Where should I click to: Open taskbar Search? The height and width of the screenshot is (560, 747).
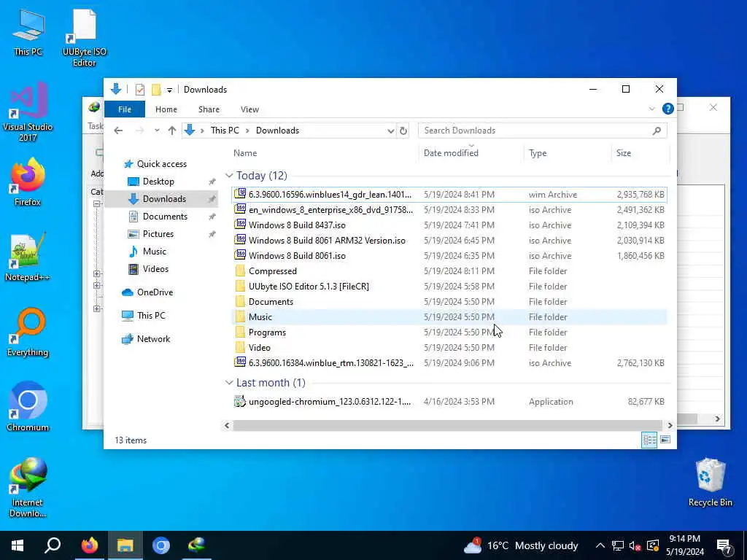53,545
